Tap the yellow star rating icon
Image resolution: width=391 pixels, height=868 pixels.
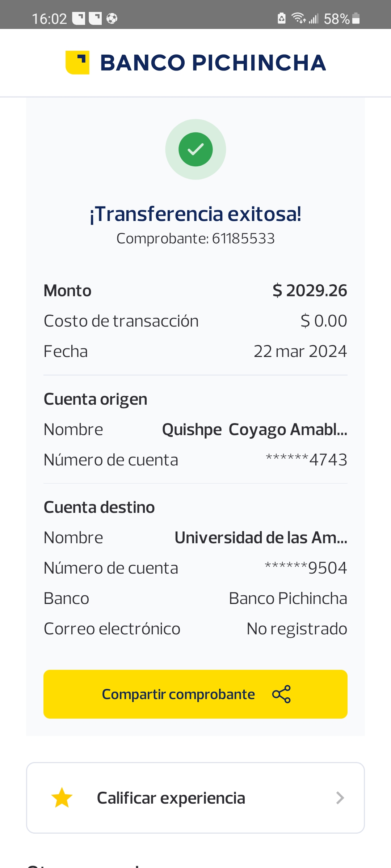[x=62, y=797]
